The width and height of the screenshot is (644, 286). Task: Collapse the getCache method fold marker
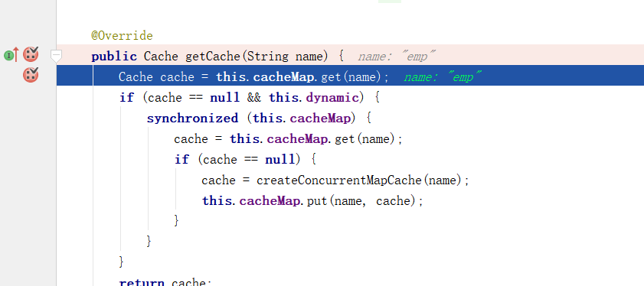pos(56,56)
